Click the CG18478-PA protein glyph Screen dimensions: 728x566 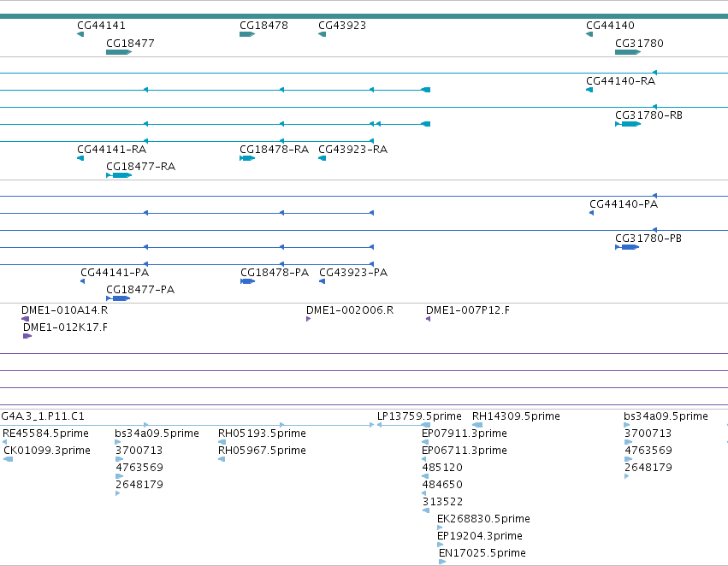[x=247, y=281]
